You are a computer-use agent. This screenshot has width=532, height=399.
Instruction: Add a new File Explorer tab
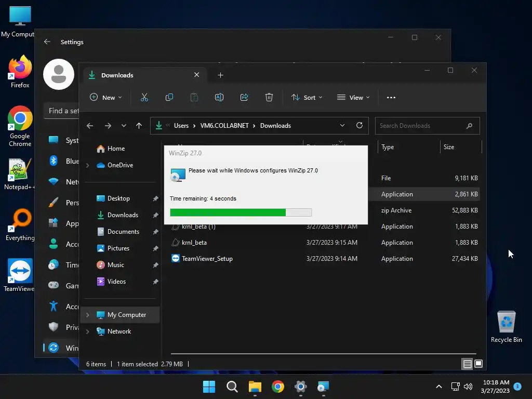pos(220,75)
